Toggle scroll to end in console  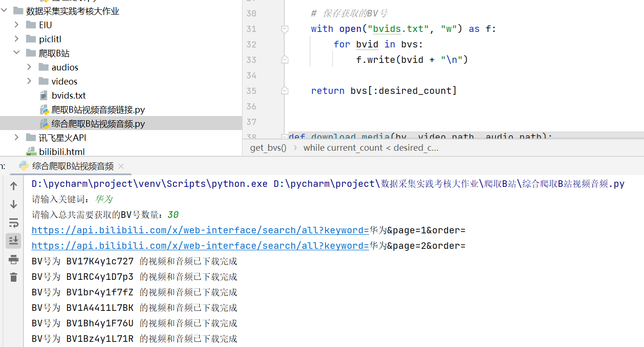(x=14, y=241)
